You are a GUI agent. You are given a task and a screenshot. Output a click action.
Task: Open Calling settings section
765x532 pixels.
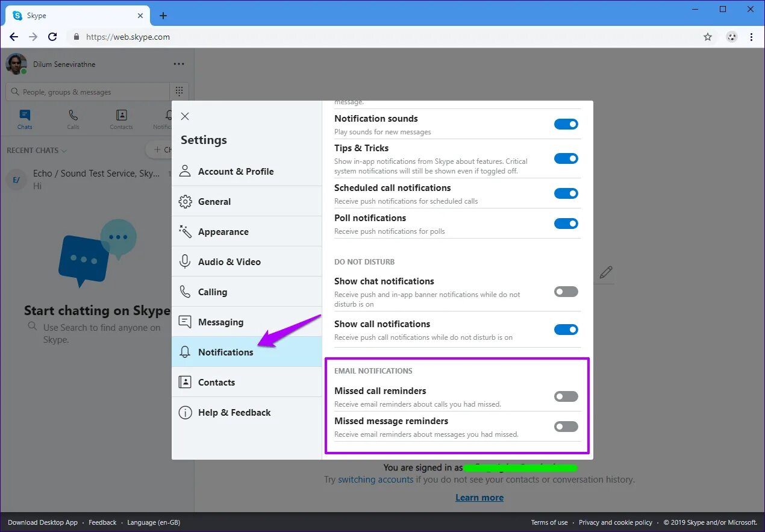[246, 292]
